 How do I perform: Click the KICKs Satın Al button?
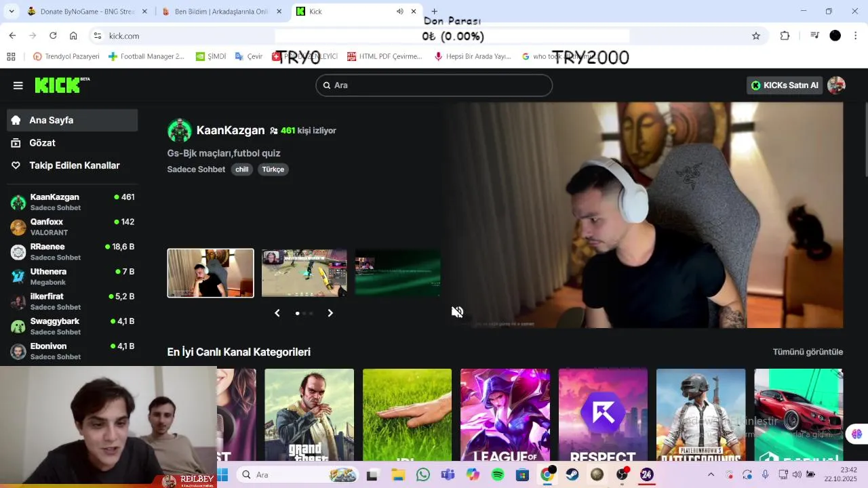(x=784, y=85)
